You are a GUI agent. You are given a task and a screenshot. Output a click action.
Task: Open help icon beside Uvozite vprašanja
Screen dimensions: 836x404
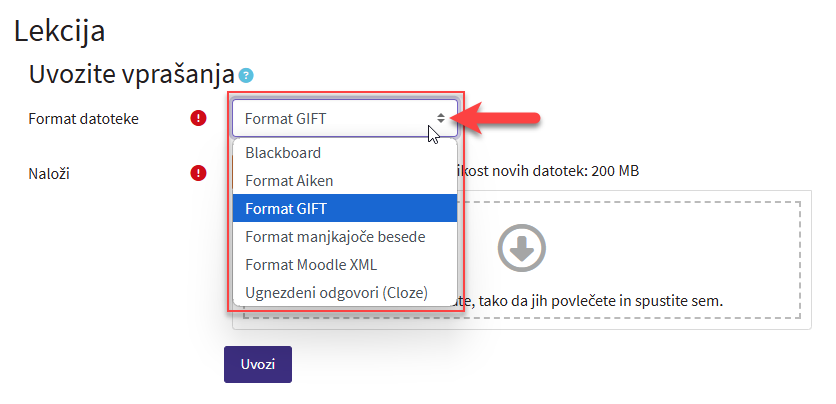(x=247, y=75)
